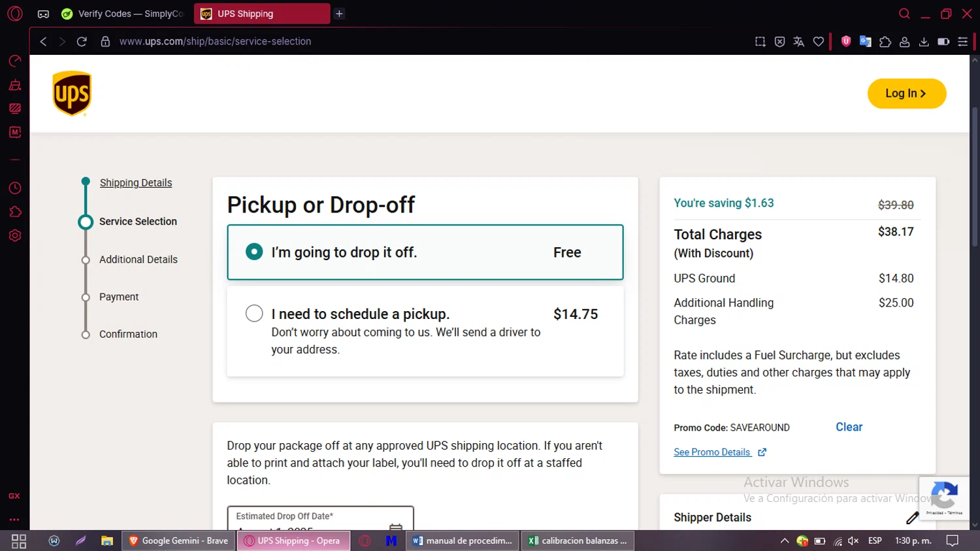
Task: Select "I need to schedule a pickup" option
Action: tap(425, 331)
